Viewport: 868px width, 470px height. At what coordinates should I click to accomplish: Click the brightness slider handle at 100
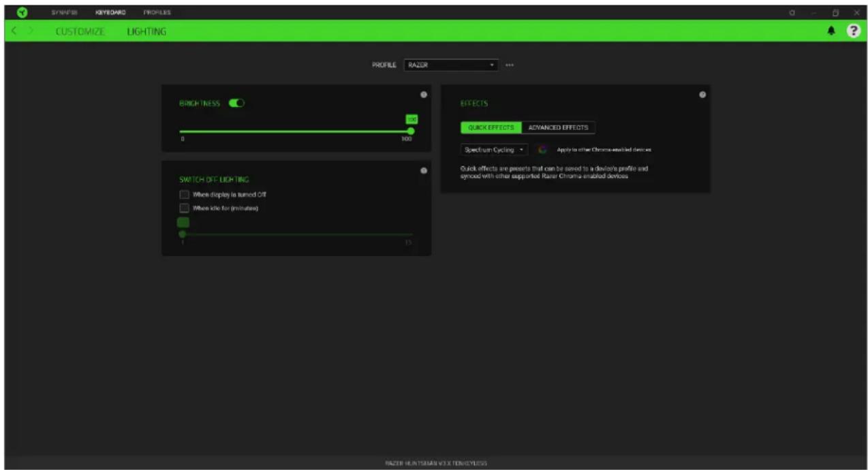(411, 131)
